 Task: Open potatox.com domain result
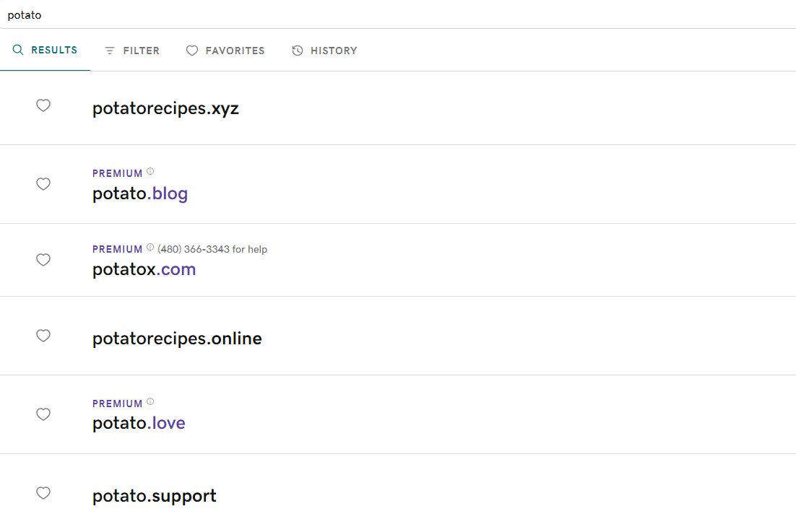click(x=144, y=269)
